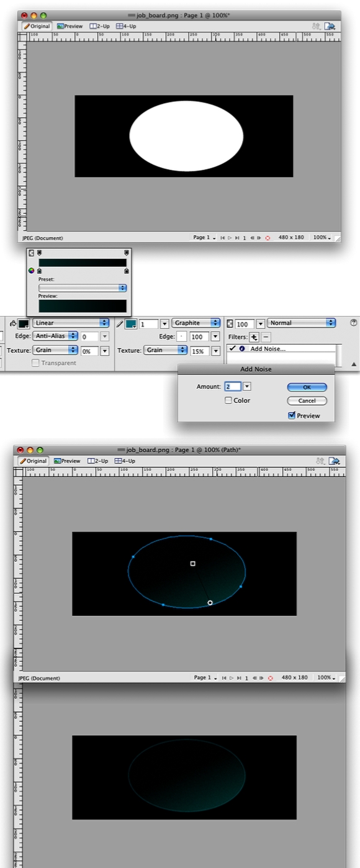Click the teal stroke color swatch

pyautogui.click(x=131, y=323)
